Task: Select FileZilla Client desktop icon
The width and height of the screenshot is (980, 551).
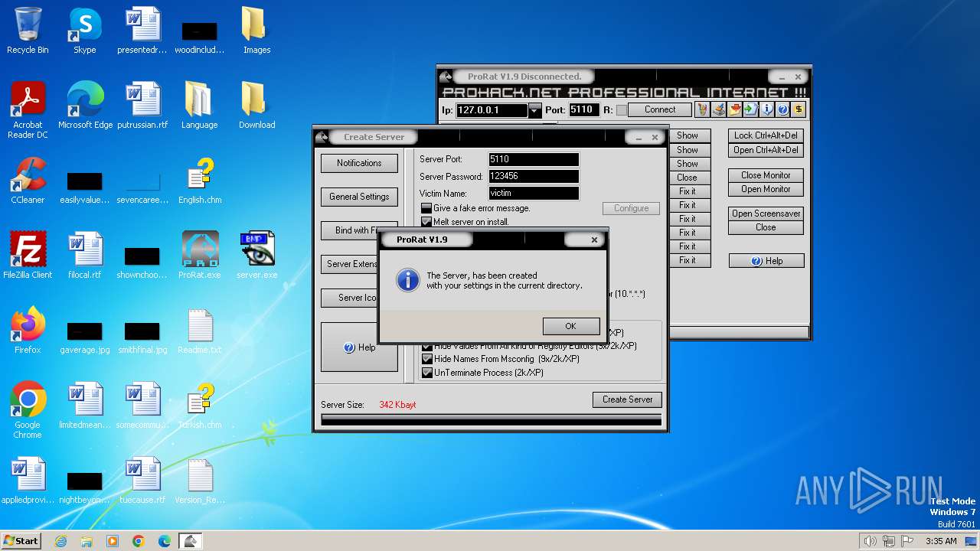Action: (28, 255)
